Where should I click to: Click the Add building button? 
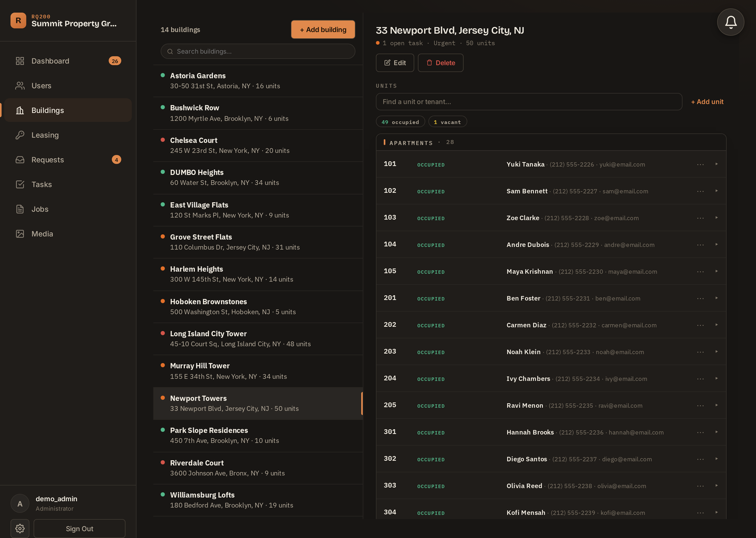coord(323,29)
